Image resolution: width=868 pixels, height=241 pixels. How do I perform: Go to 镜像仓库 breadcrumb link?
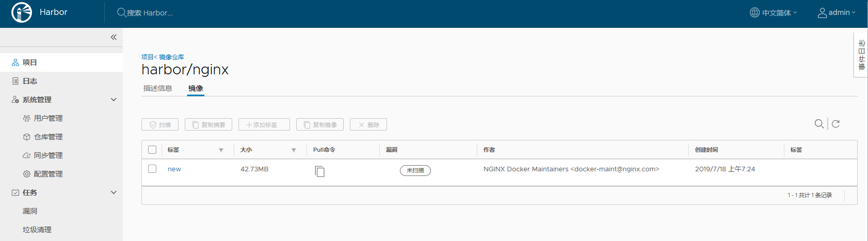coord(171,57)
